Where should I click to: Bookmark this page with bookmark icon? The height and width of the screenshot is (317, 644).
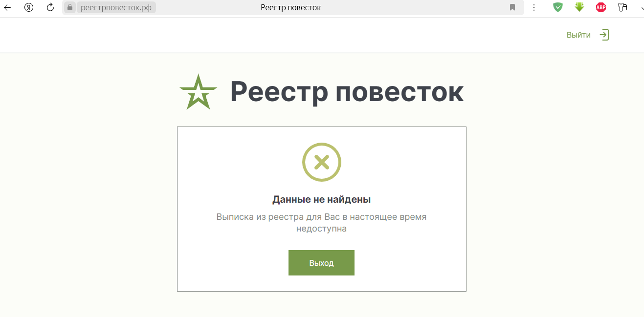512,7
